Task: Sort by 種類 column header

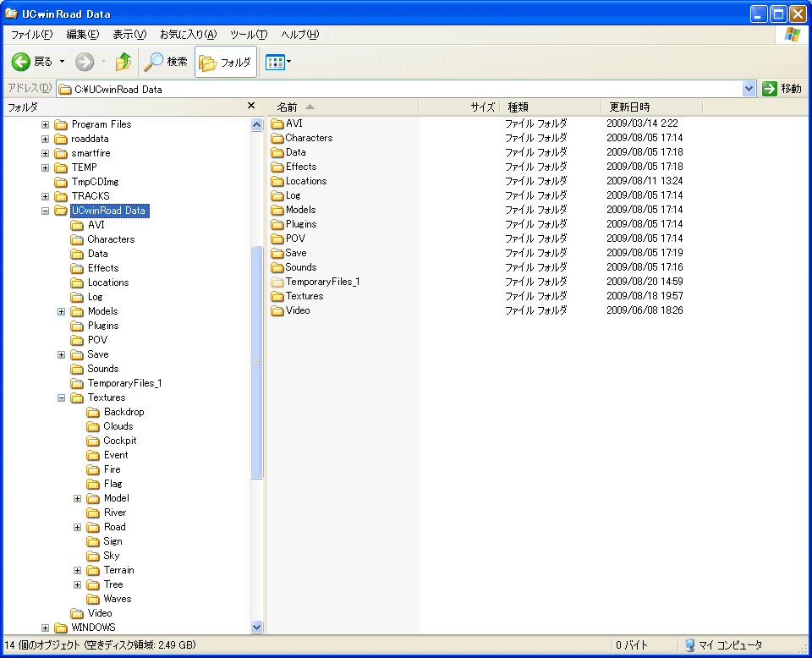Action: click(x=551, y=107)
